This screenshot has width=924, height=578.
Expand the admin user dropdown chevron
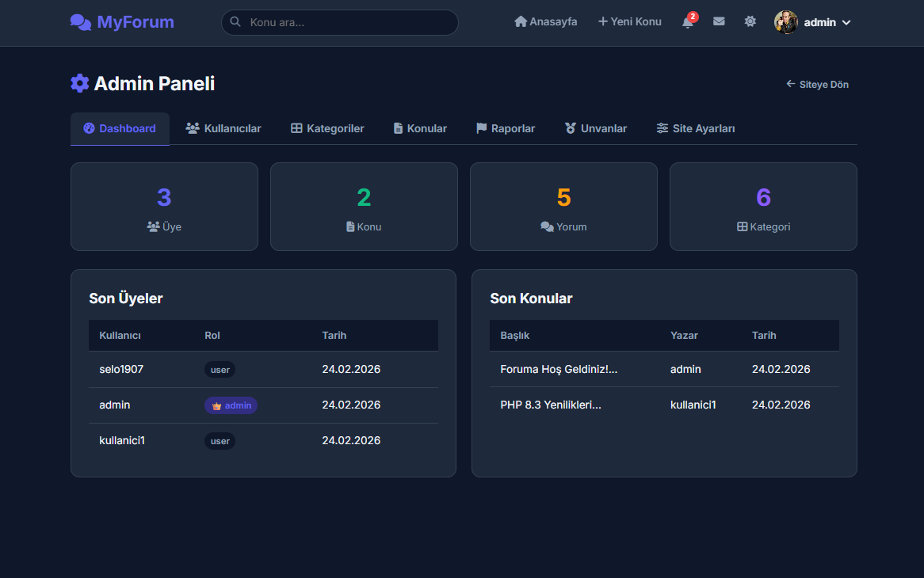(x=847, y=22)
